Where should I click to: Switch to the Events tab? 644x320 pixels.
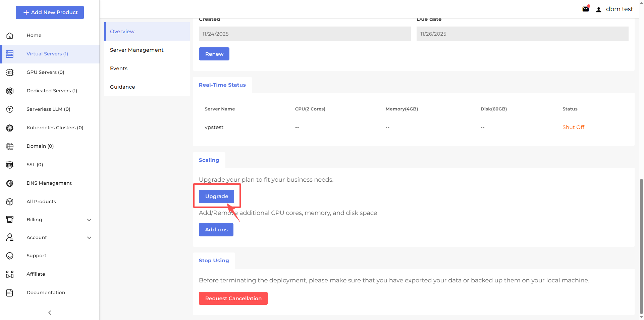point(147,68)
